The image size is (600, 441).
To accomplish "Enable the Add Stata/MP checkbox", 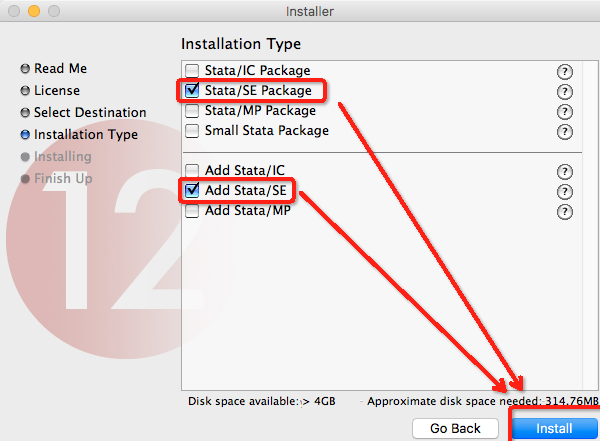I will click(192, 211).
